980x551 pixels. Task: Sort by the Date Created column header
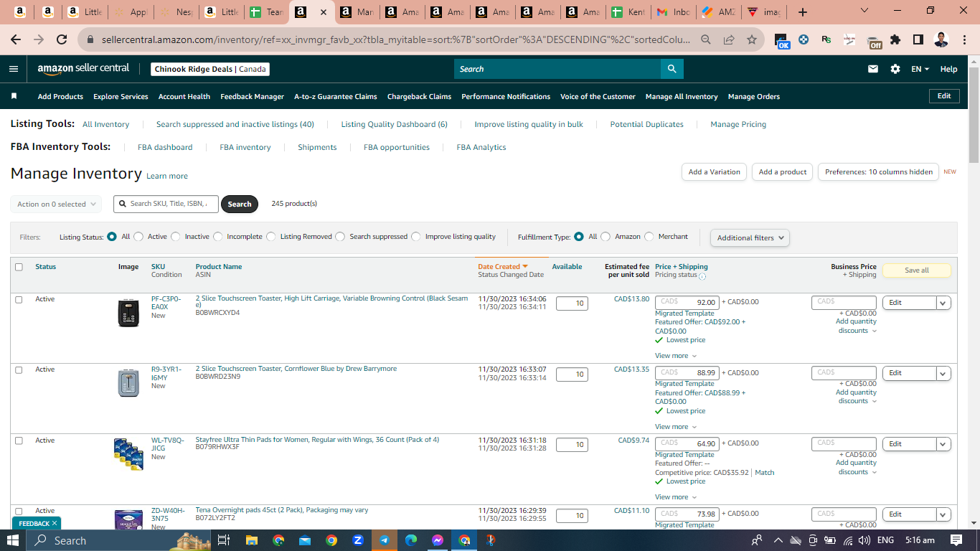coord(503,267)
